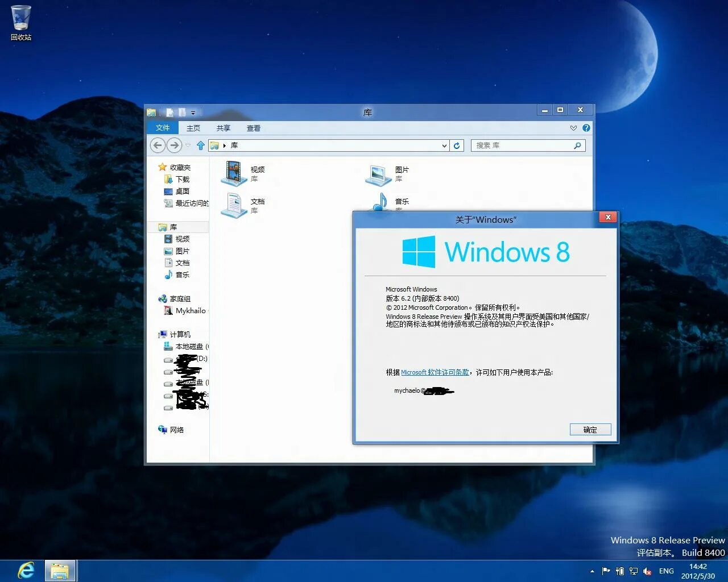Open recent locations dropdown arrow
Image resolution: width=728 pixels, height=582 pixels.
point(188,145)
